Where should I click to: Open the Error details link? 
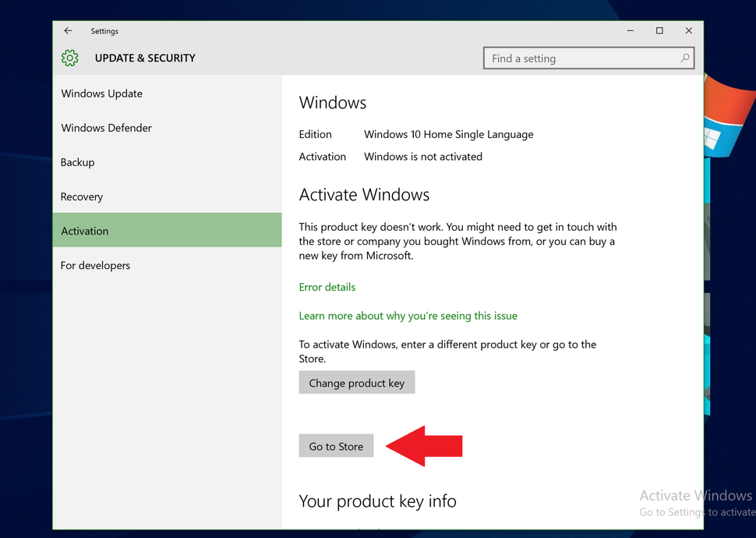327,287
